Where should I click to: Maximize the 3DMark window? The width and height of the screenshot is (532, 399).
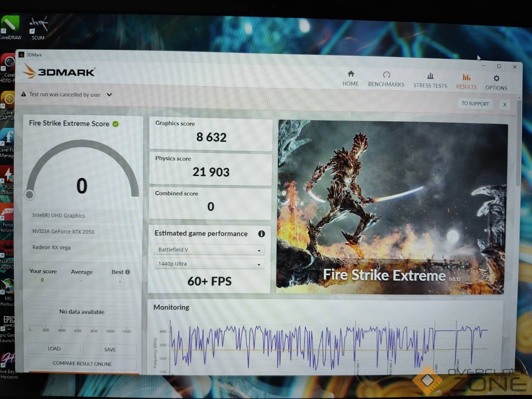pos(499,66)
